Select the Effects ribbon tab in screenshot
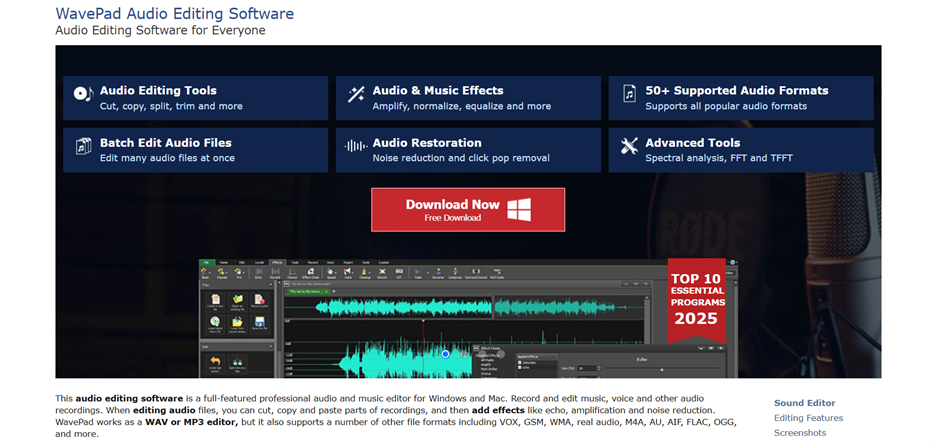 pos(278,262)
